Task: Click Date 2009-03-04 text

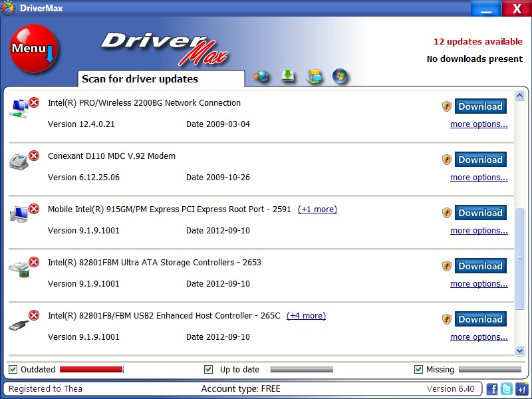Action: [x=218, y=124]
